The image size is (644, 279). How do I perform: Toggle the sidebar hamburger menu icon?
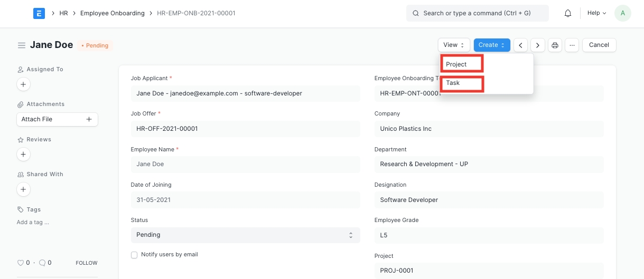point(22,45)
